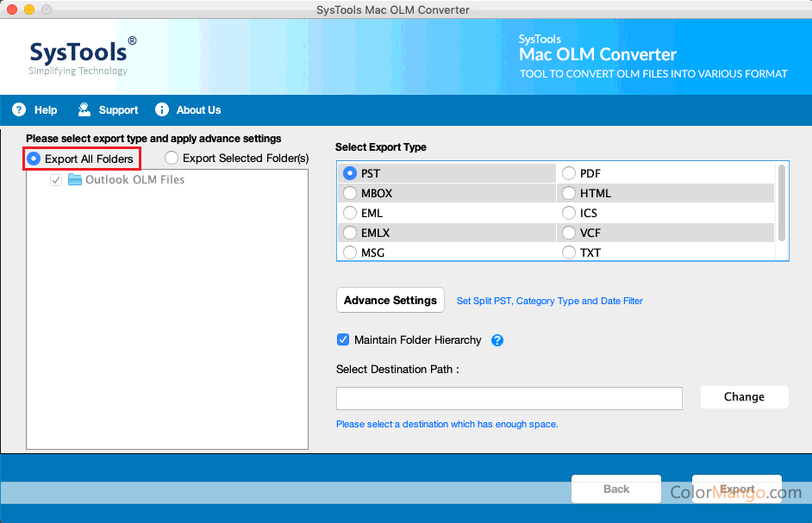
Task: Click the Help question mark icon
Action: [x=19, y=109]
